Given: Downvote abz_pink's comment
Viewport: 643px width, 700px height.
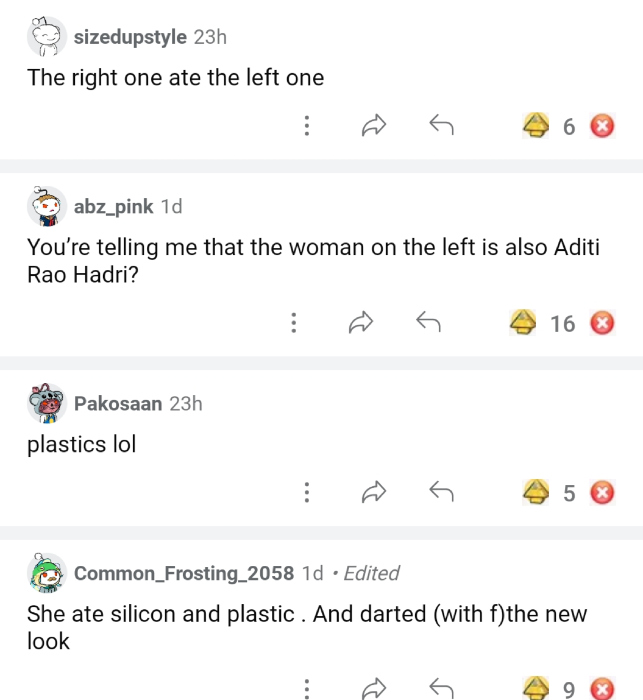Looking at the screenshot, I should pyautogui.click(x=601, y=323).
